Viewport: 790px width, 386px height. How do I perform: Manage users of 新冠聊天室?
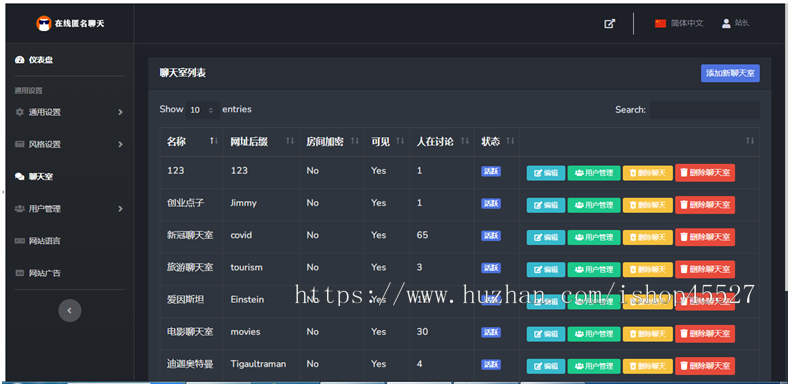[x=594, y=237]
